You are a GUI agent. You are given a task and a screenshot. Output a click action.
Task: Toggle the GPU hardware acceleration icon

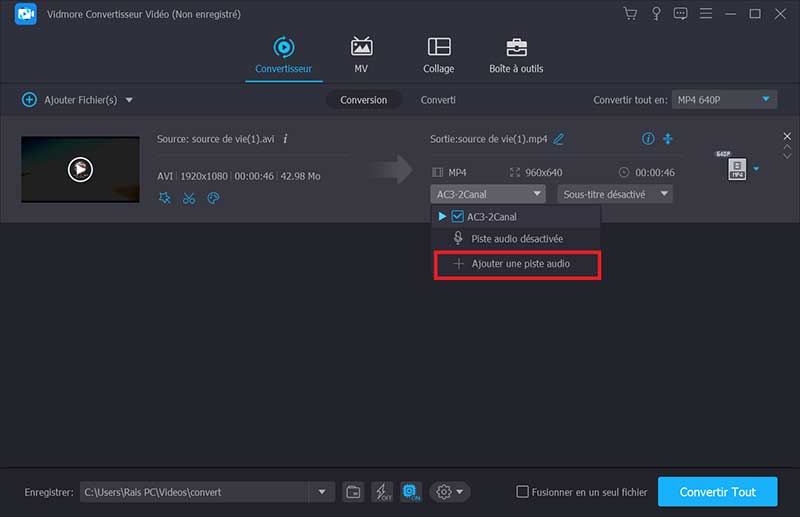411,492
